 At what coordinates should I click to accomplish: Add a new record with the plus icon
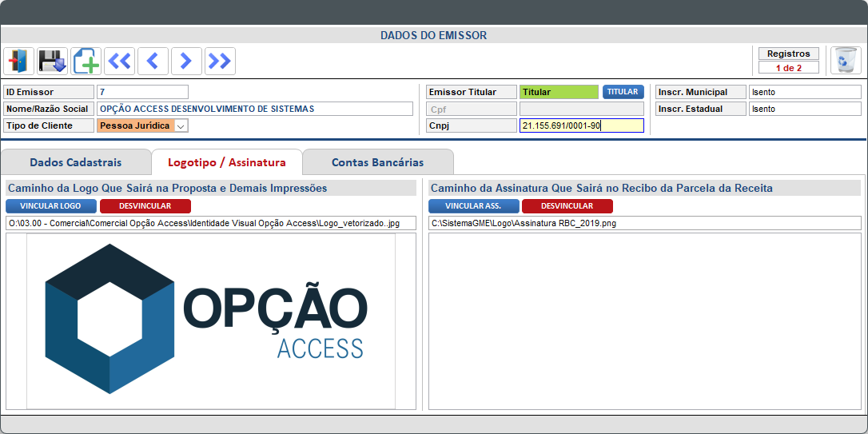click(x=86, y=61)
